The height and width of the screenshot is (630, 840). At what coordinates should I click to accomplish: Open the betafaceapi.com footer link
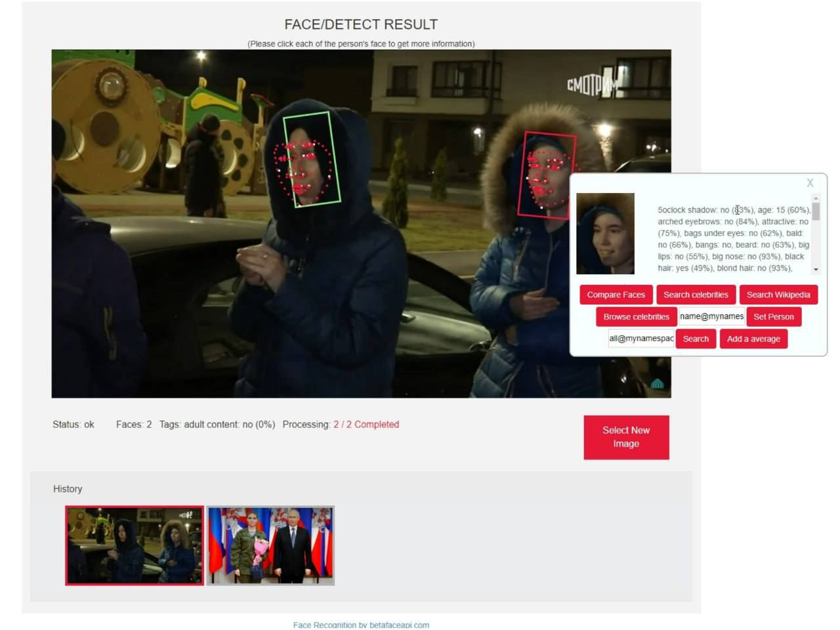(361, 625)
